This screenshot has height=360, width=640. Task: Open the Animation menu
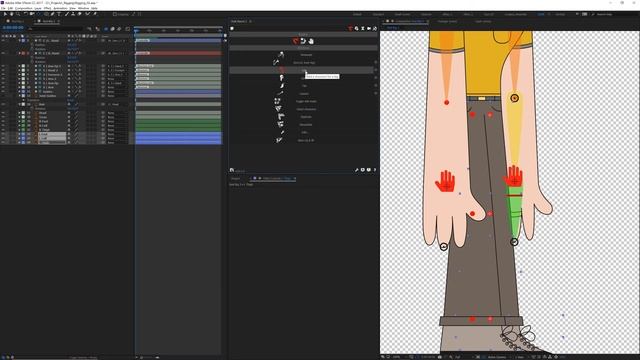pos(60,8)
